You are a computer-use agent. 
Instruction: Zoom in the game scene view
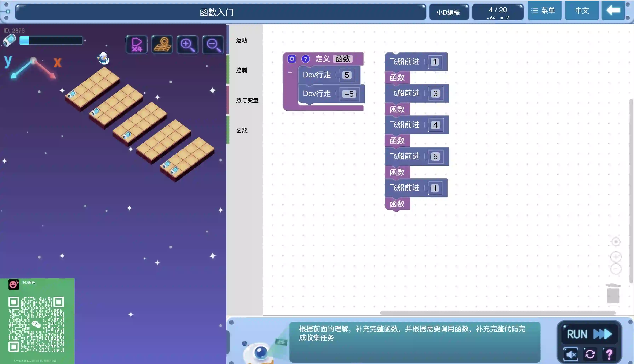point(187,45)
